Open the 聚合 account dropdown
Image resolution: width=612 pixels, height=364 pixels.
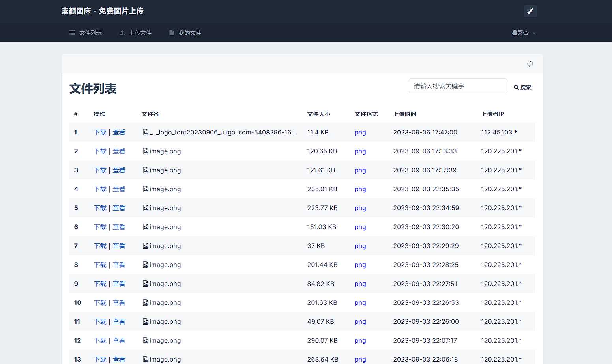click(x=523, y=32)
